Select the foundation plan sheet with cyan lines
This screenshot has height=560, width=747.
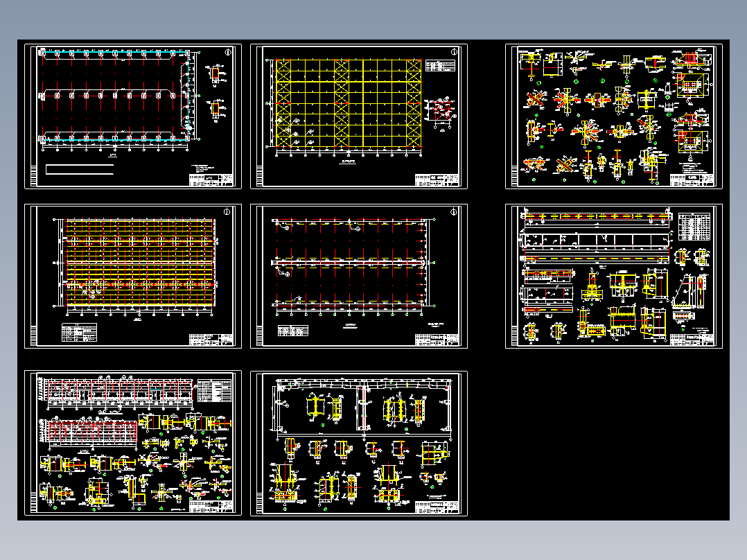pos(133,116)
